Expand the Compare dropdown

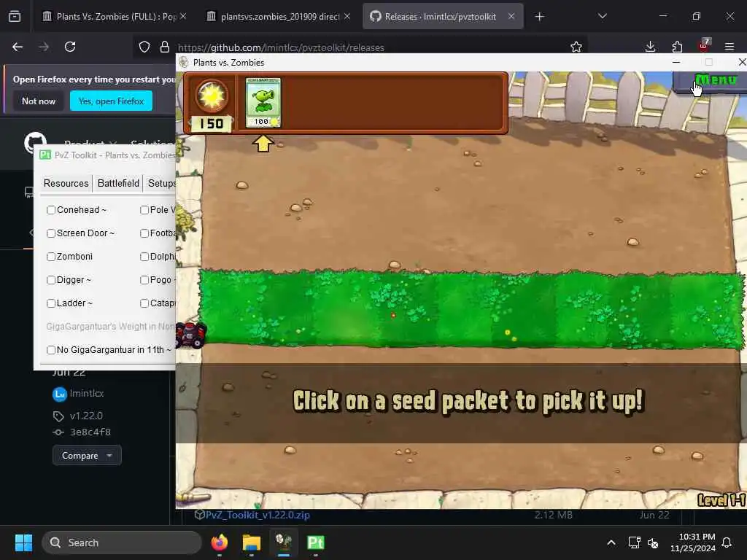coord(88,456)
